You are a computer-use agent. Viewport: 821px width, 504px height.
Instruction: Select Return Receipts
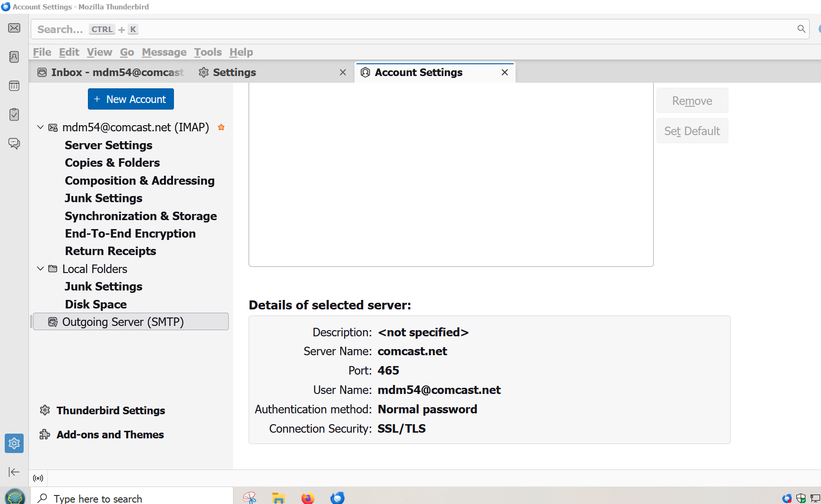111,251
